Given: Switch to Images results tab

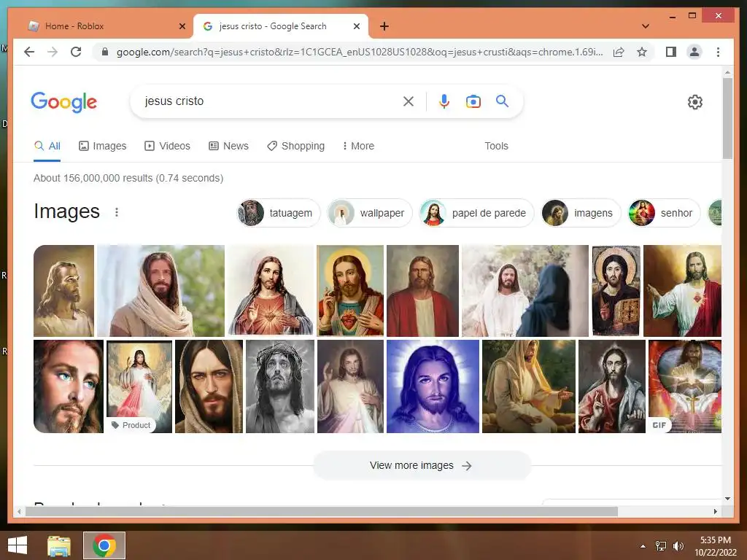Looking at the screenshot, I should [102, 146].
